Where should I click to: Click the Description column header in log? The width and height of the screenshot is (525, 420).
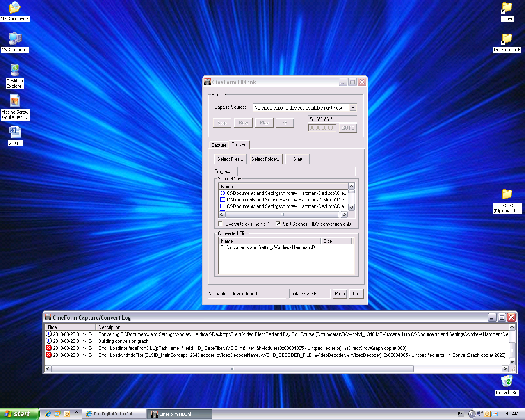click(110, 327)
